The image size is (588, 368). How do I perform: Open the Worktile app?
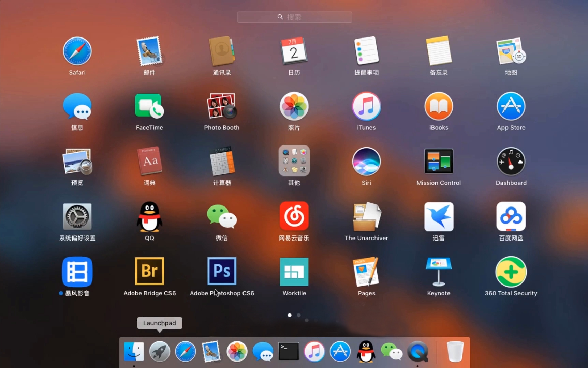(x=294, y=272)
